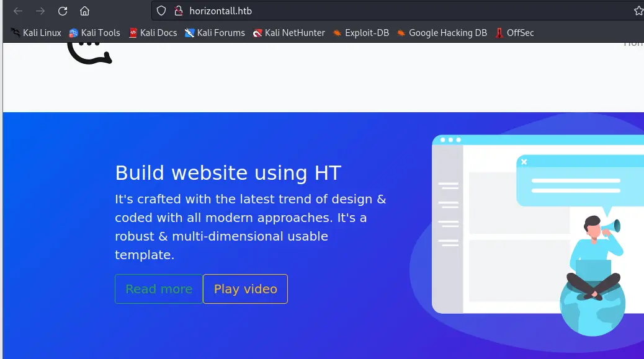Go forward using the browser forward arrow

click(40, 11)
